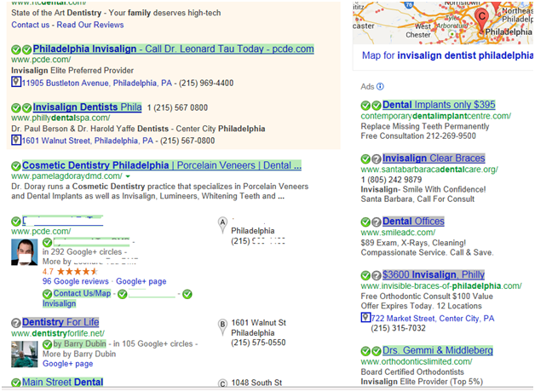Open Invisalign Clear Braces ad
The image size is (535, 392).
point(434,159)
